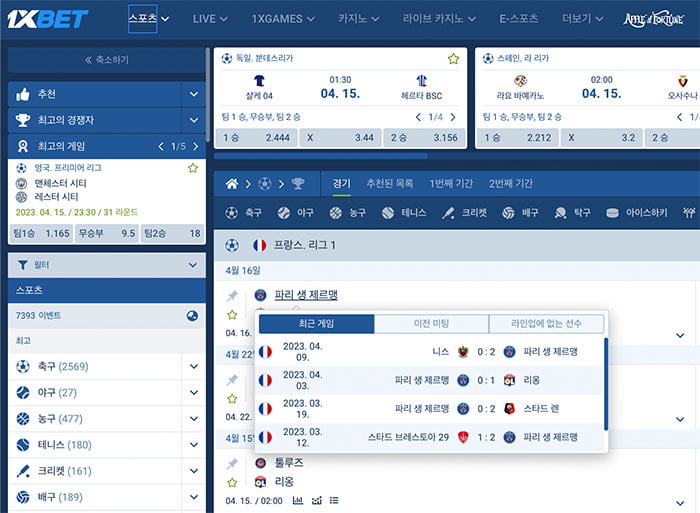This screenshot has width=700, height=513.
Task: Select 크리켓 cricket in sports icon bar
Action: (x=464, y=213)
